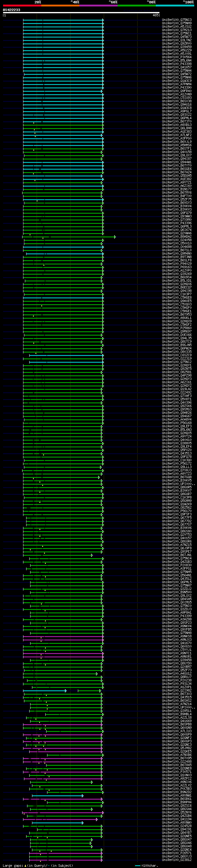This screenshot has height=868, width=197.
Task: Select the UniRef100_B6T953 label
Action: (x=177, y=314)
